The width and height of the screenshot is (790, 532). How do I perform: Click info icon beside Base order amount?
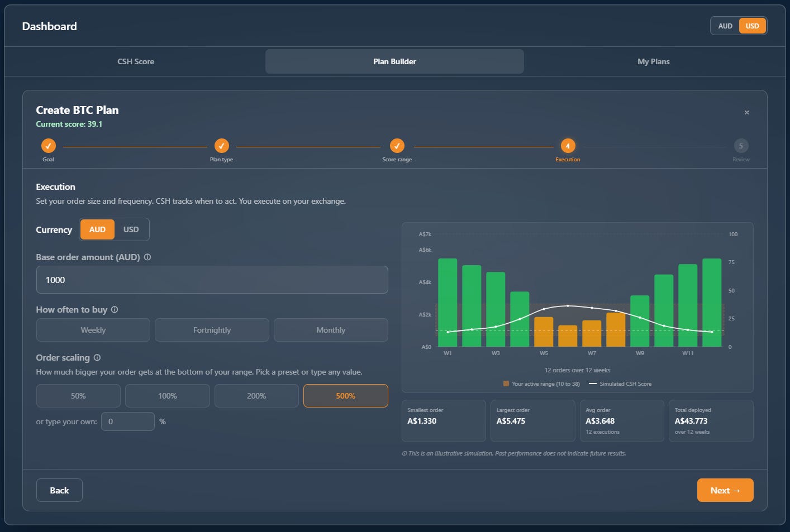[147, 257]
